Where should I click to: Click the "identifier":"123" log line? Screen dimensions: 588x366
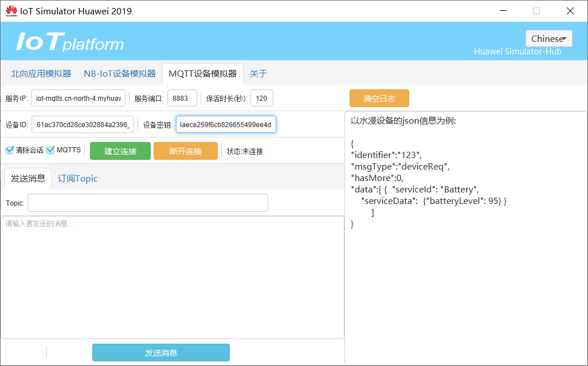pos(386,155)
